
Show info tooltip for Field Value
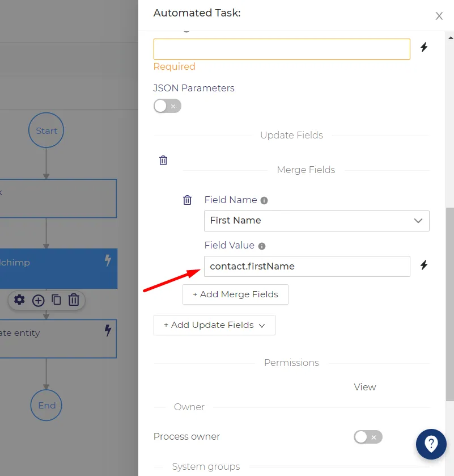pos(262,246)
